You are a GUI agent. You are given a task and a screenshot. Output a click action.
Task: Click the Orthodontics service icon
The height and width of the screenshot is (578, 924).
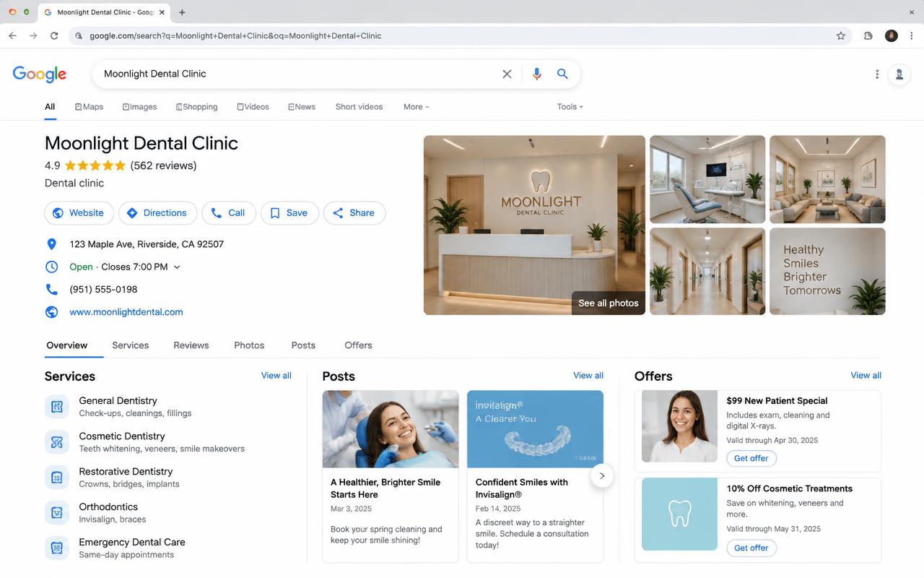pyautogui.click(x=56, y=513)
